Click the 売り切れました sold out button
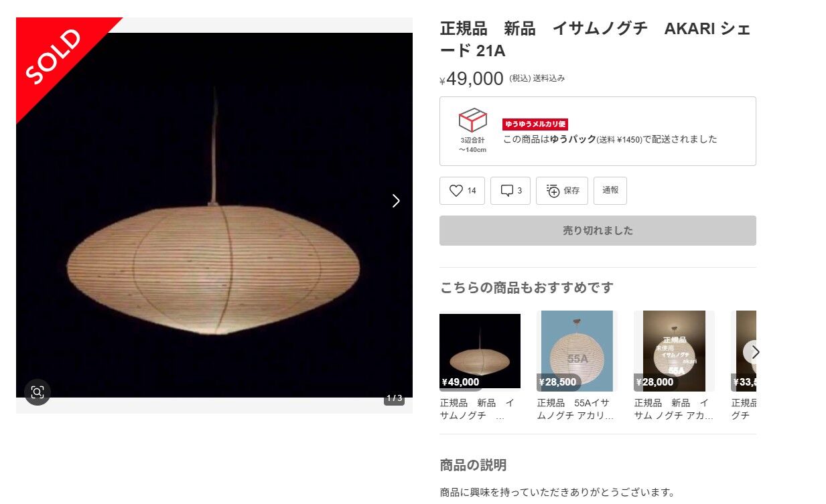Image resolution: width=826 pixels, height=504 pixels. pyautogui.click(x=598, y=230)
